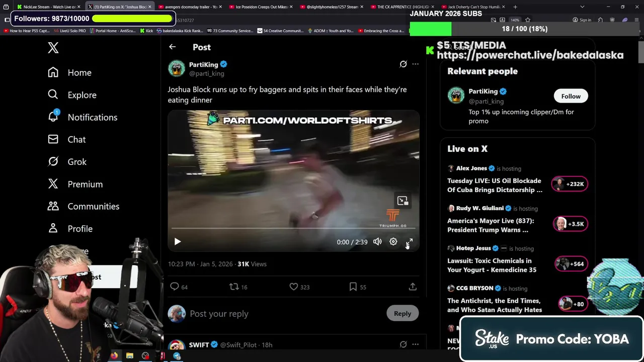Open video settings gear

pos(393,242)
